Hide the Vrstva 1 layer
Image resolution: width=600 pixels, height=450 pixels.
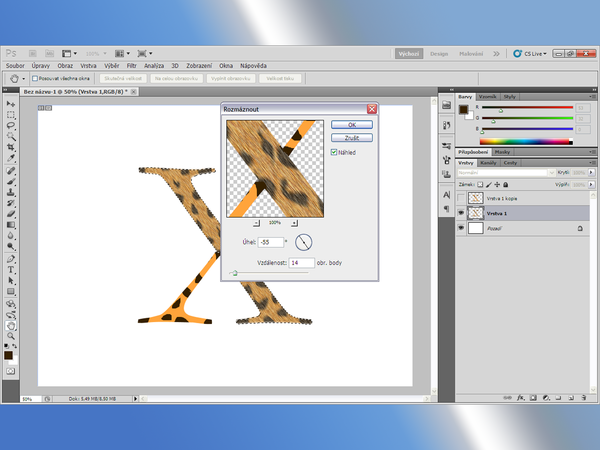click(461, 213)
